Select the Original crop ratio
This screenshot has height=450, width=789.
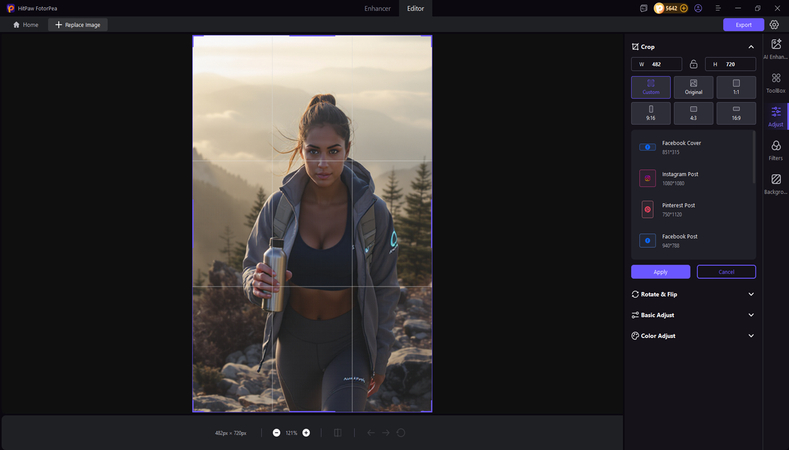click(x=693, y=87)
